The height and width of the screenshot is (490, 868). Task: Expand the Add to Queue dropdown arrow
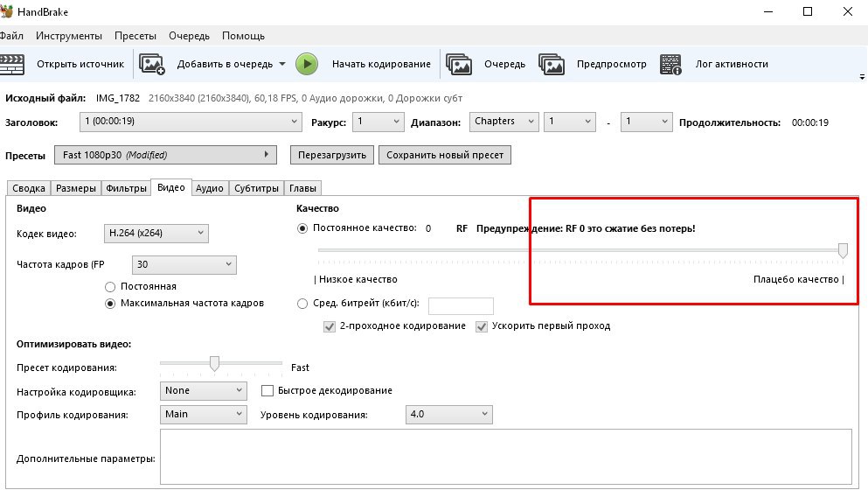282,64
